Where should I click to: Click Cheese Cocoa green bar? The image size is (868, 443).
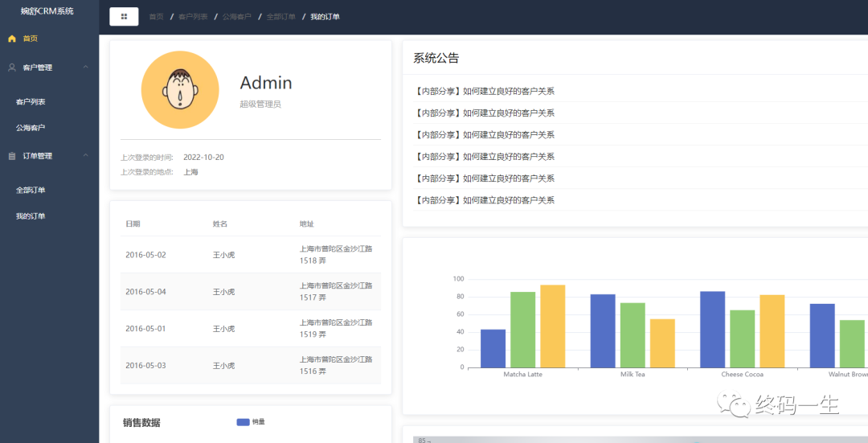[x=743, y=339]
